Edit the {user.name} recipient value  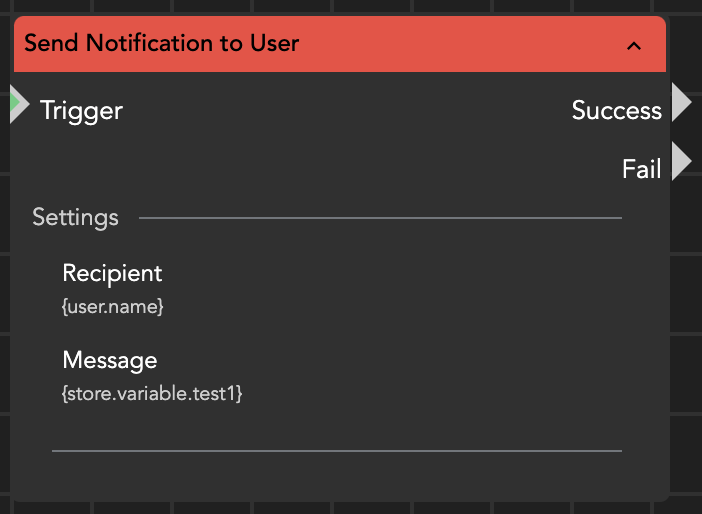(112, 307)
